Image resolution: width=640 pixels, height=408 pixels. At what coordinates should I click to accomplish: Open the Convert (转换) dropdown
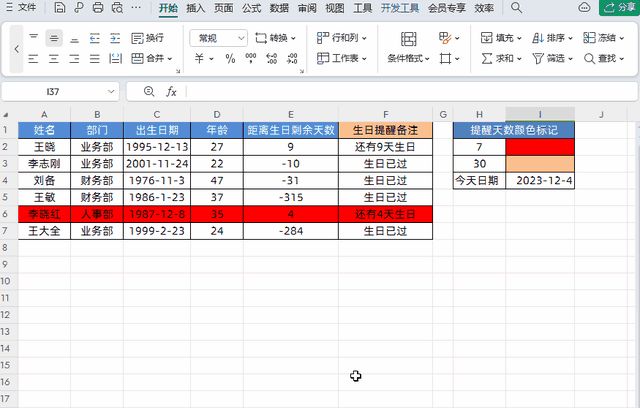276,38
